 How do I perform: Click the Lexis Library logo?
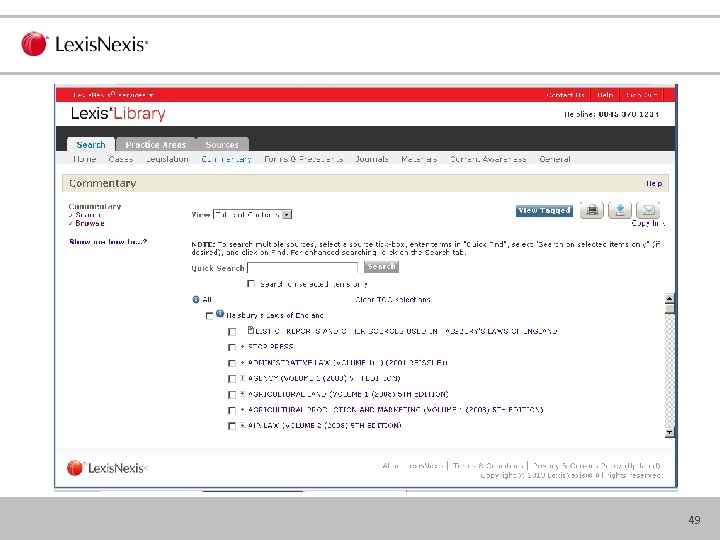(118, 113)
